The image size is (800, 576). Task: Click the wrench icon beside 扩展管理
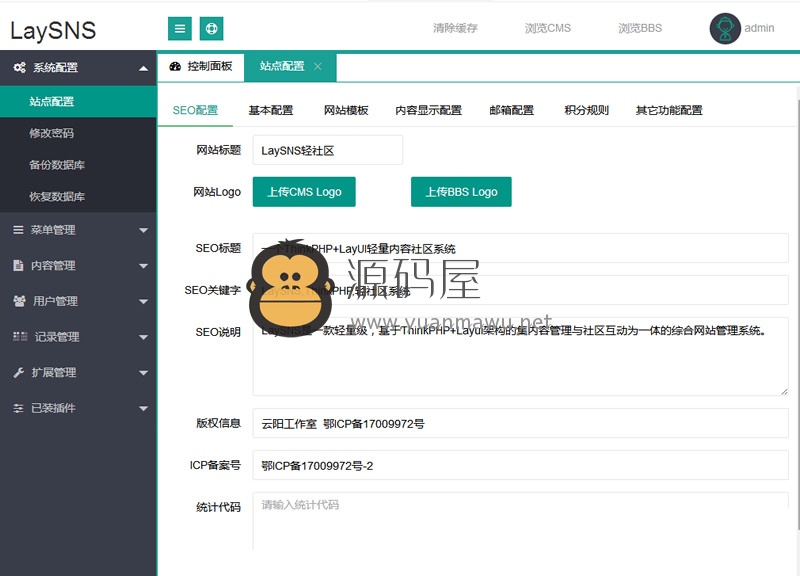click(x=19, y=372)
